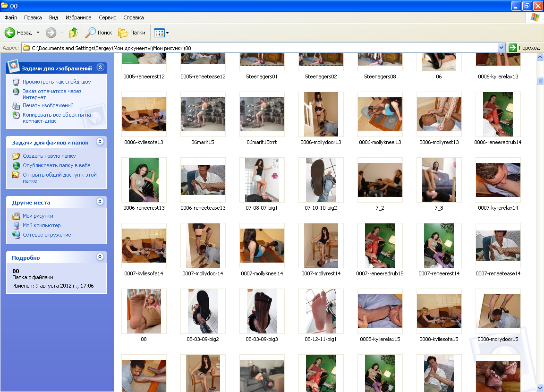Open the Поиск search pane

click(x=99, y=33)
